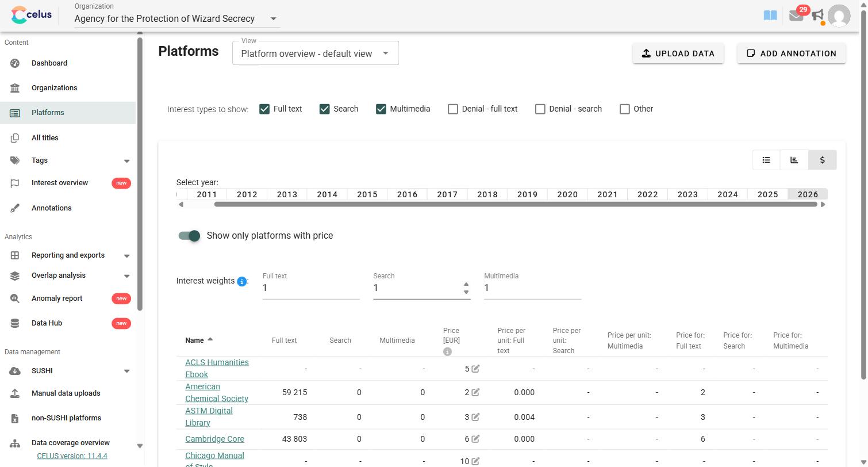
Task: Edit price for Chicago Manual of Style
Action: coord(475,461)
